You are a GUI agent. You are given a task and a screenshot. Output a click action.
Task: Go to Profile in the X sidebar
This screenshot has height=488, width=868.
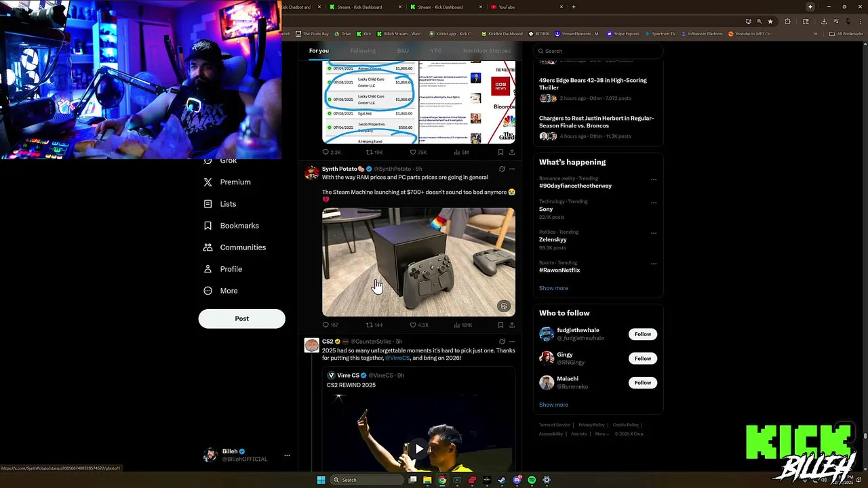point(222,269)
